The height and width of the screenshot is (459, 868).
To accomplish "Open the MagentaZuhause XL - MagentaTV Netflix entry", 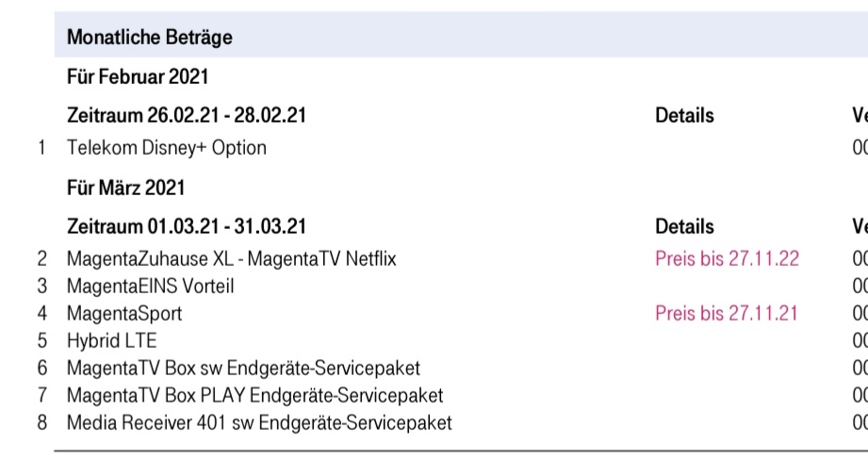I will [232, 258].
